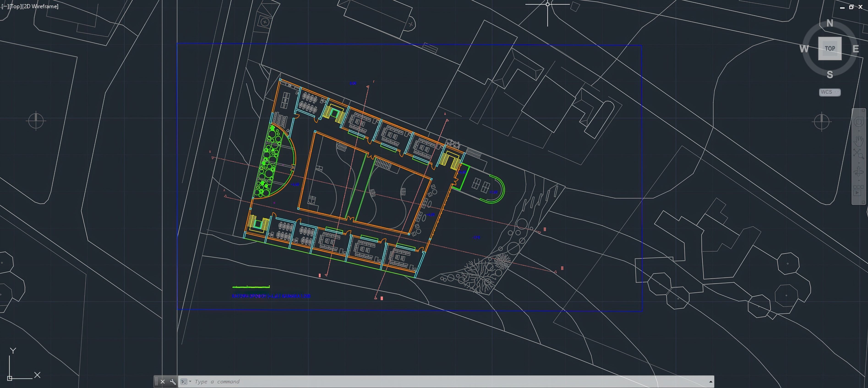Activate the Pan hand tool

click(859, 141)
